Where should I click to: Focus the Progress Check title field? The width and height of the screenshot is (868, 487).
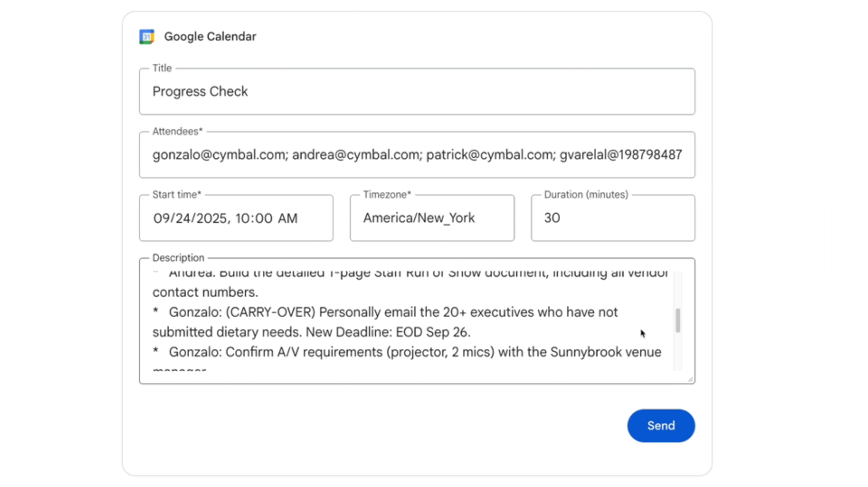[x=416, y=91]
